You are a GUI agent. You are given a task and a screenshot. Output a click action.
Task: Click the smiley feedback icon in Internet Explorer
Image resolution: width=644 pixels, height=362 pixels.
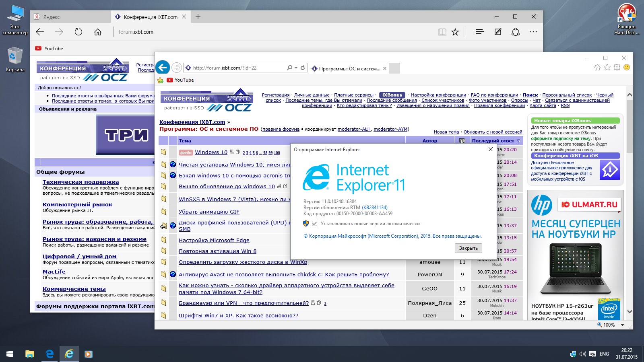point(626,68)
